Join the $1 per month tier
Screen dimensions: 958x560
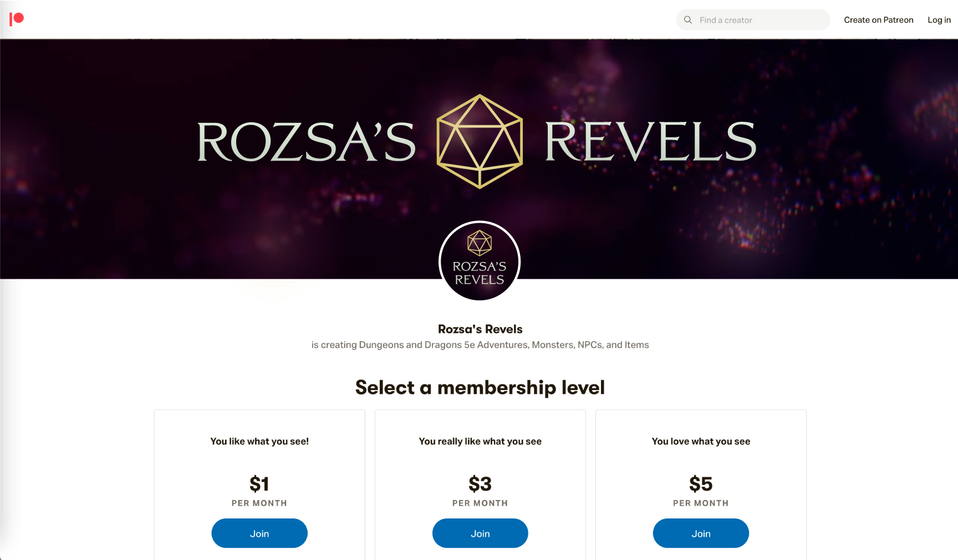(x=259, y=533)
